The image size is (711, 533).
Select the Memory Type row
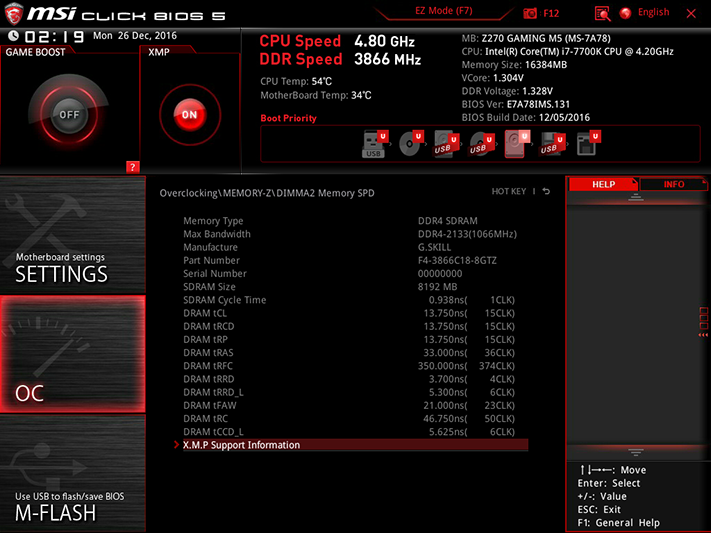pyautogui.click(x=351, y=221)
